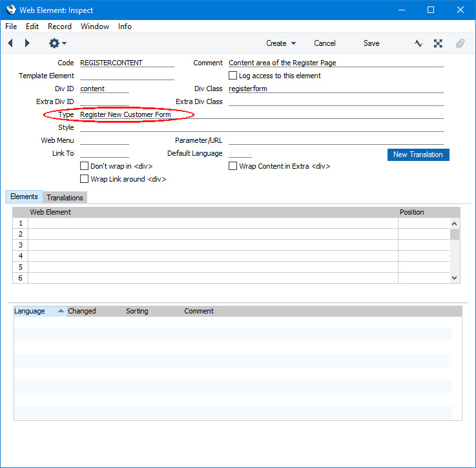Click the Cancel button

pyautogui.click(x=324, y=43)
